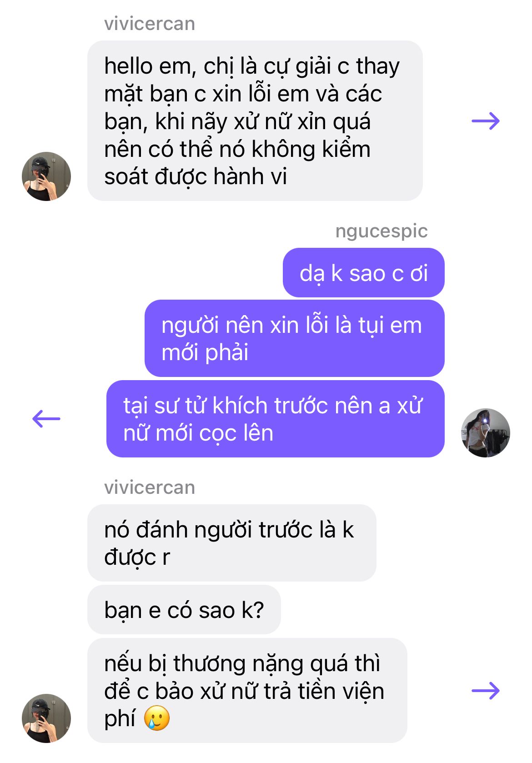The height and width of the screenshot is (763, 532).
Task: Tap the right arrow beside the first message
Action: (x=486, y=121)
